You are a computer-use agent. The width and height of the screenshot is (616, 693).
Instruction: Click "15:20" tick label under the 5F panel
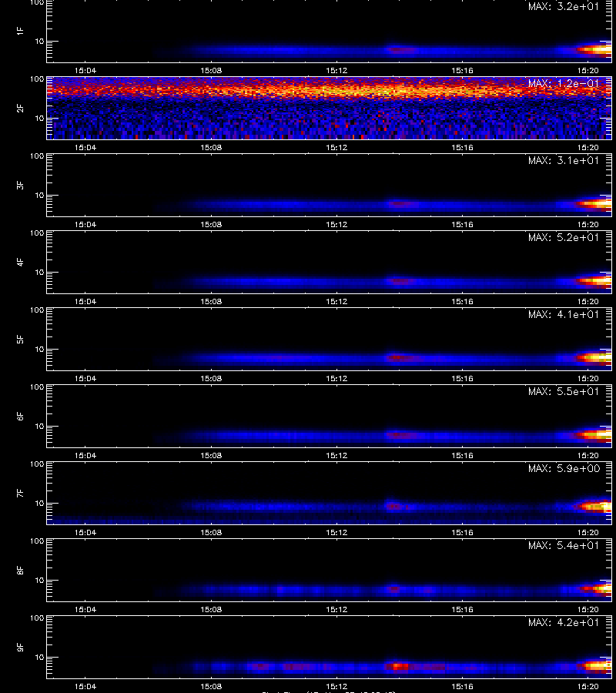pyautogui.click(x=588, y=378)
